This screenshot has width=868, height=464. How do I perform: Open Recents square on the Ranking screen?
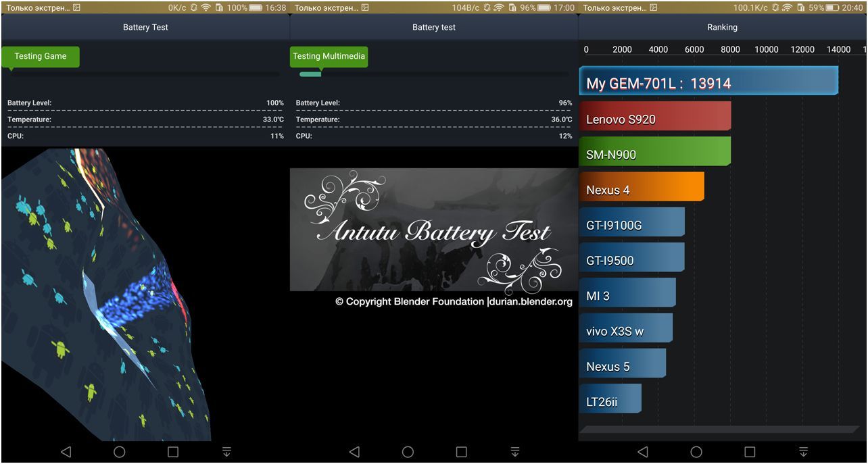(750, 452)
